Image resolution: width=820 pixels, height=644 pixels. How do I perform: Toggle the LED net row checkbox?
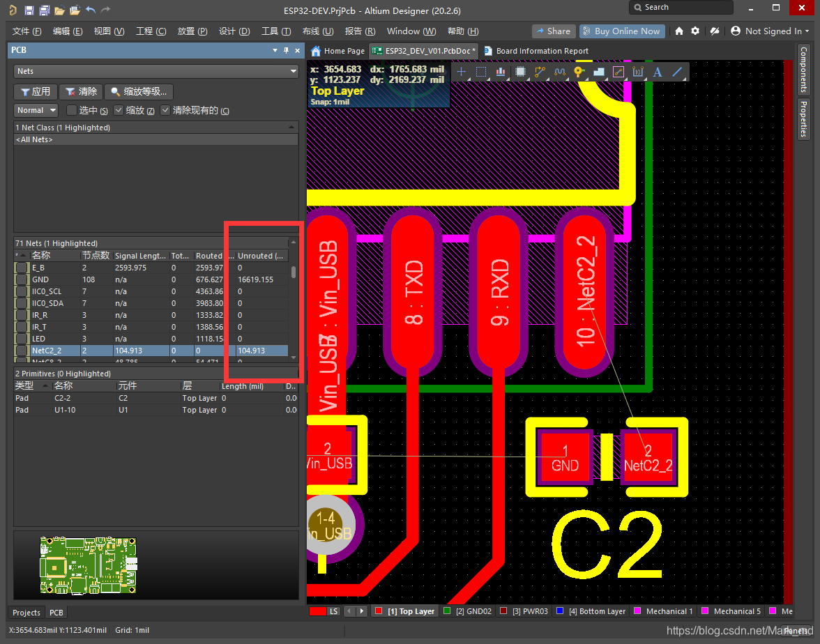[x=22, y=339]
